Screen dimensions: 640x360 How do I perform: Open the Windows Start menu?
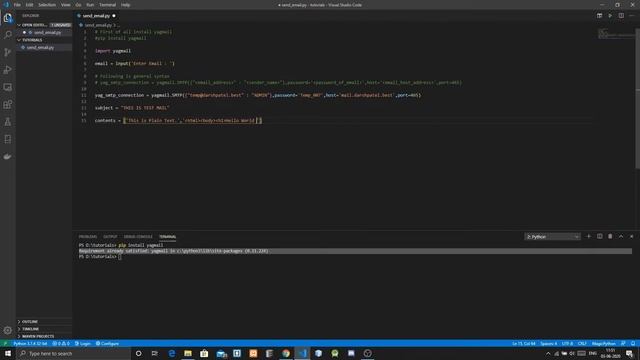[x=8, y=353]
